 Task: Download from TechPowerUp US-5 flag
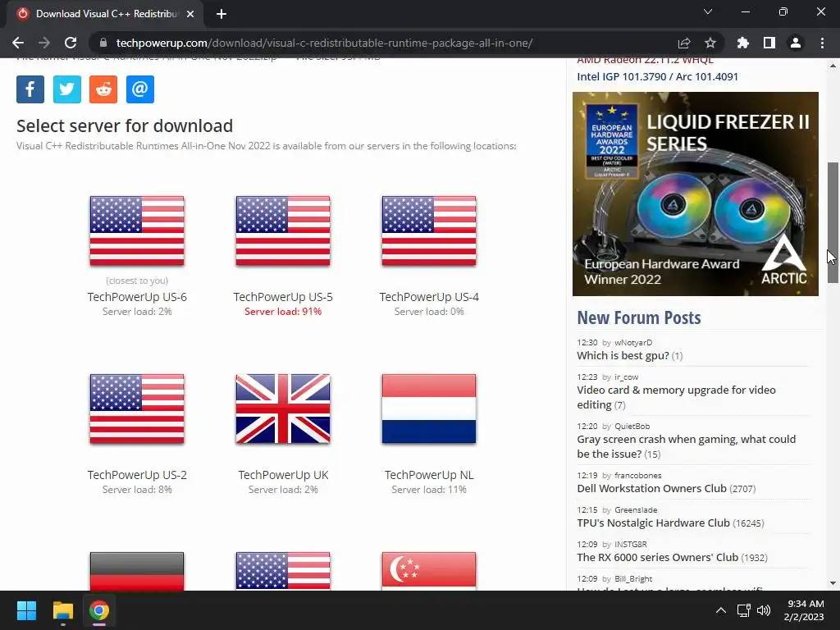[283, 231]
